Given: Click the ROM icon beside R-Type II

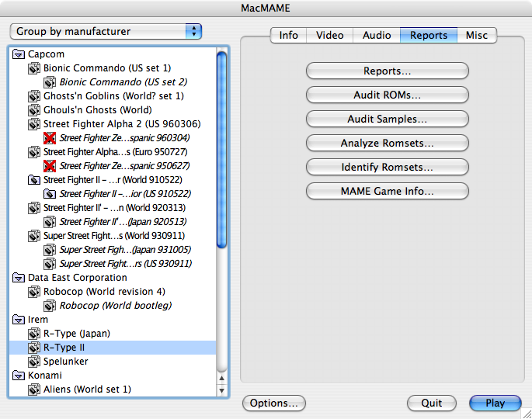Looking at the screenshot, I should [34, 348].
